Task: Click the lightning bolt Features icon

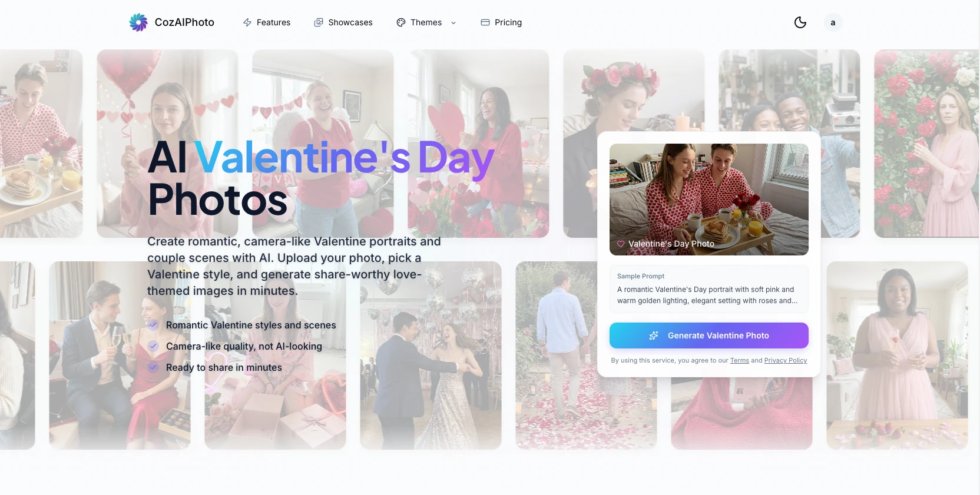Action: (247, 22)
